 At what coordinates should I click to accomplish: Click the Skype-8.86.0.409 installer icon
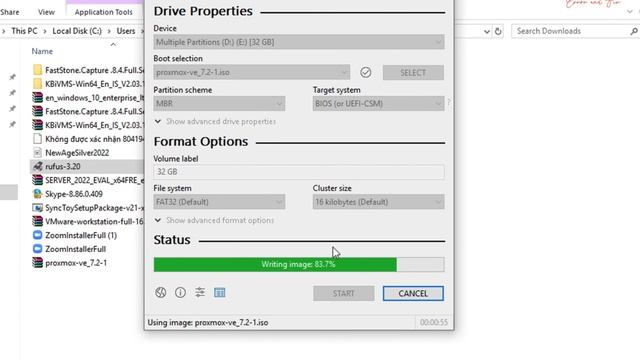coord(38,194)
